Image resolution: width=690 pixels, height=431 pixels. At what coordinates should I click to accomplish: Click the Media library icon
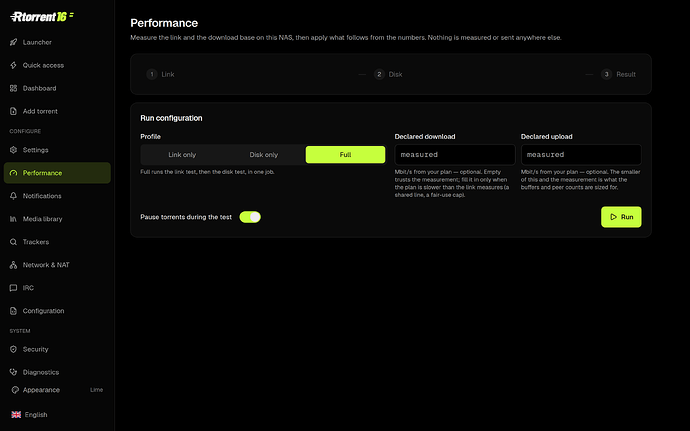[13, 219]
